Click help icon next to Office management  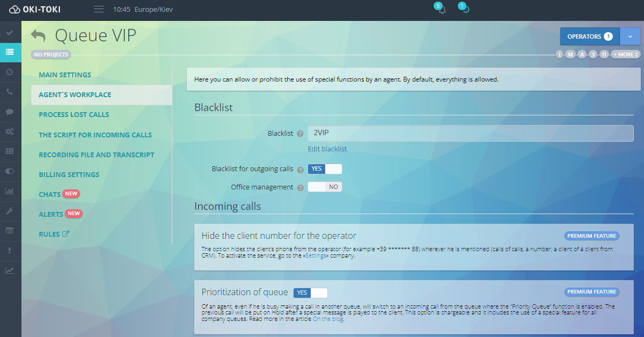(301, 188)
